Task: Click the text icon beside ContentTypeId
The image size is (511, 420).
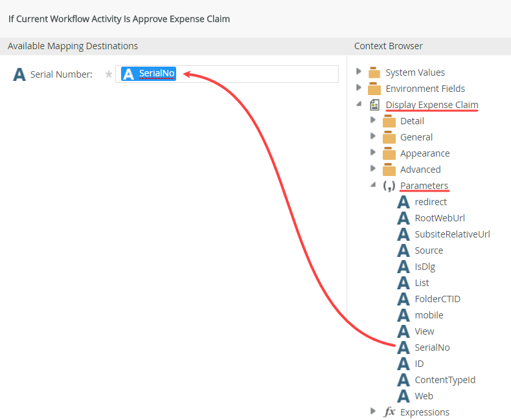Action: pos(403,380)
